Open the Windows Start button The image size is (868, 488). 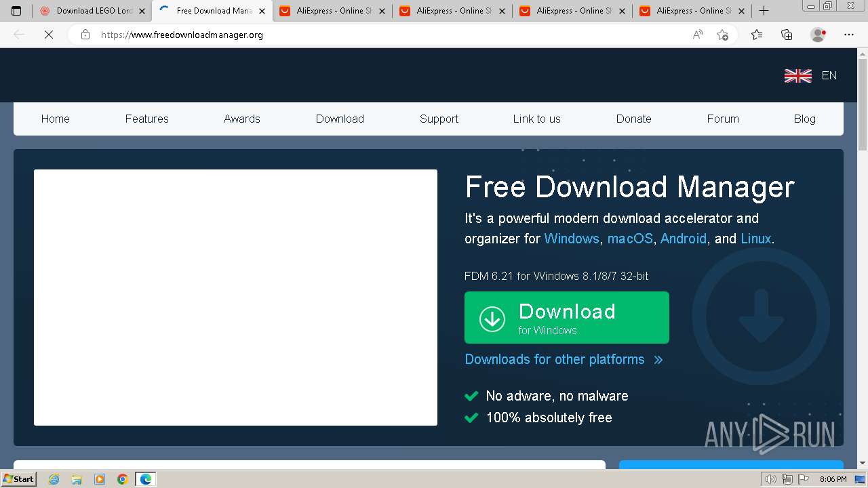pyautogui.click(x=18, y=479)
